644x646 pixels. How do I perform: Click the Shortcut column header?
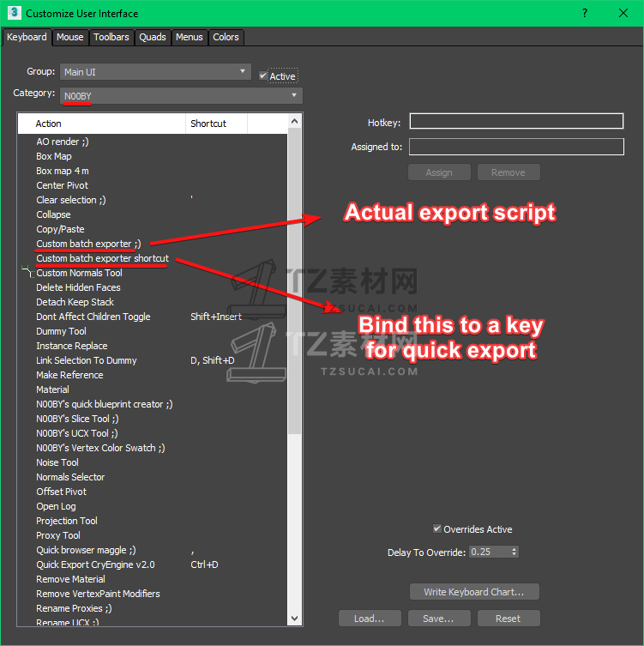216,124
